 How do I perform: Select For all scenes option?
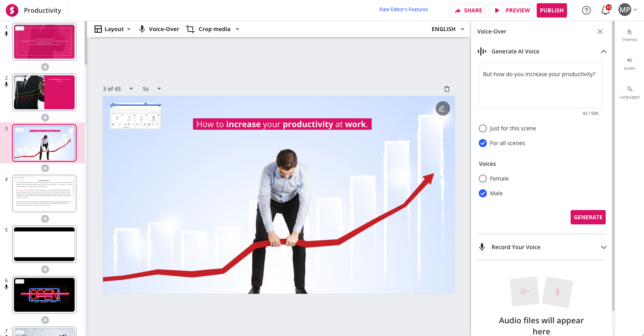483,143
